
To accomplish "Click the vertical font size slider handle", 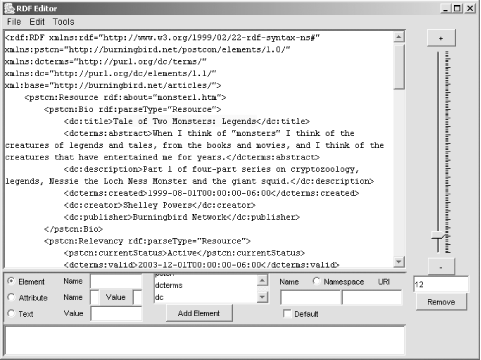I will (x=438, y=235).
